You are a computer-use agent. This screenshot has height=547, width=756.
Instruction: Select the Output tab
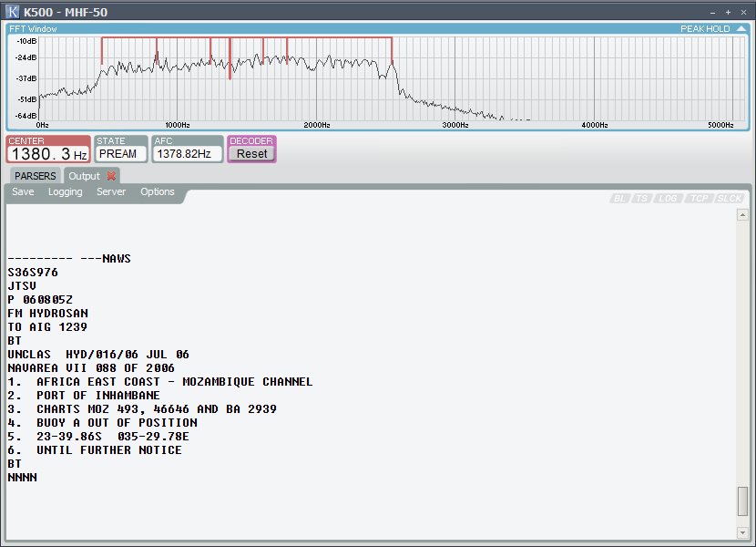tap(85, 176)
